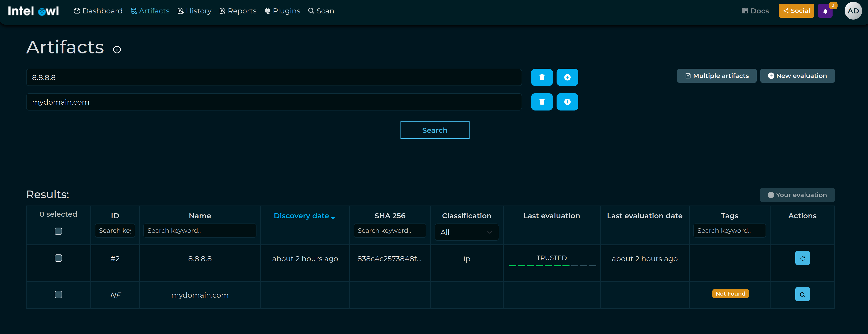Delete the mydomain.com artifact row with trash icon
The image size is (868, 334).
tap(542, 102)
